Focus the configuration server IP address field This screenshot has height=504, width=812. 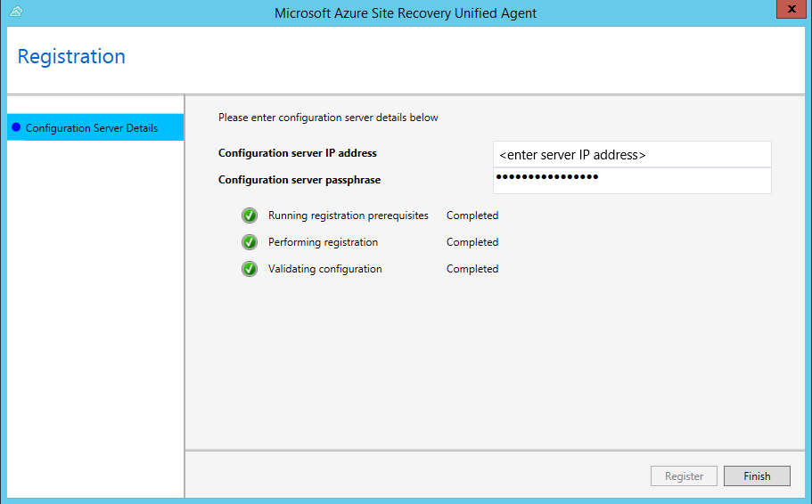(x=631, y=154)
